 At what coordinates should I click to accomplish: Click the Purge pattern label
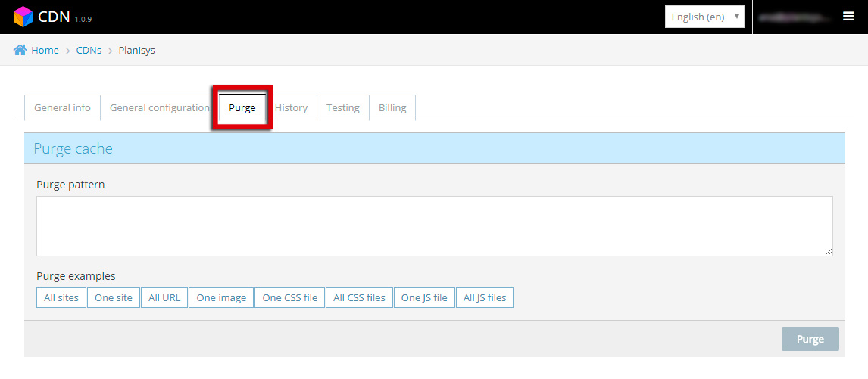[x=71, y=185]
